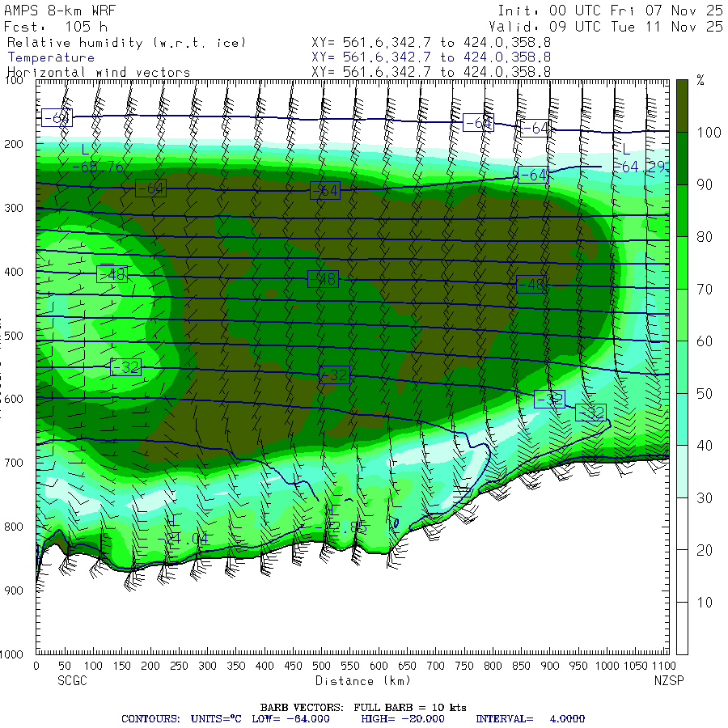
Task: Click the "INTERVAL= 4.0000" text
Action: [530, 719]
